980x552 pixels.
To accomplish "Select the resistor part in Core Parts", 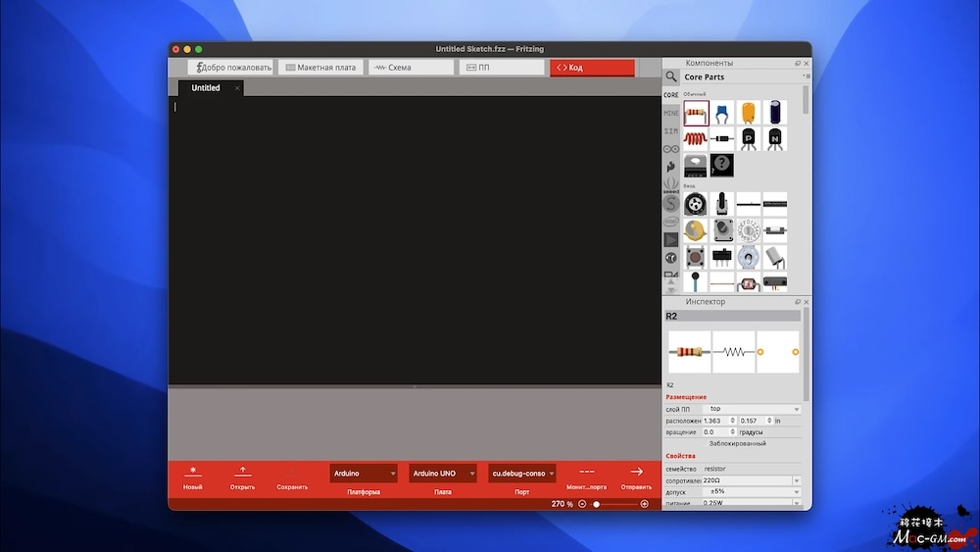I will pyautogui.click(x=696, y=113).
